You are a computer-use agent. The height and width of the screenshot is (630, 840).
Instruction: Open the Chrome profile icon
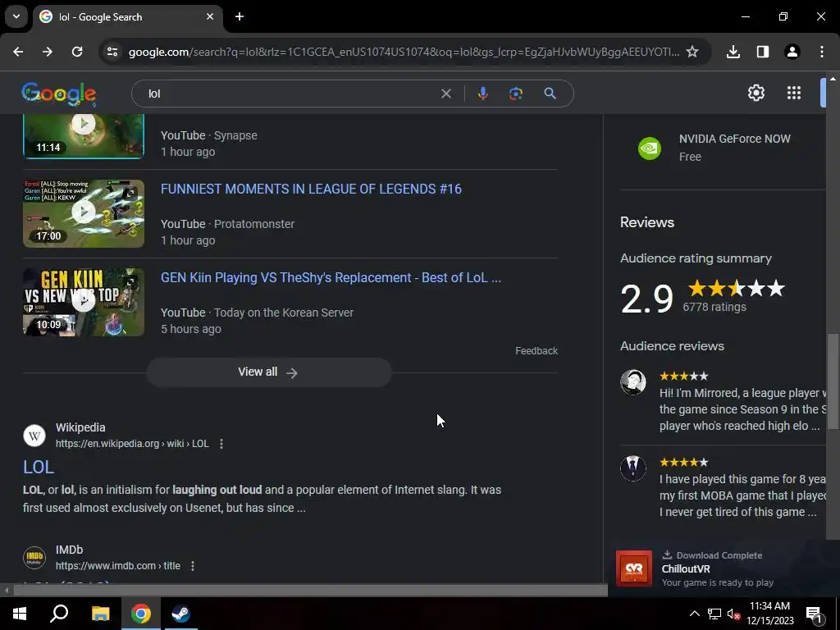click(x=792, y=52)
